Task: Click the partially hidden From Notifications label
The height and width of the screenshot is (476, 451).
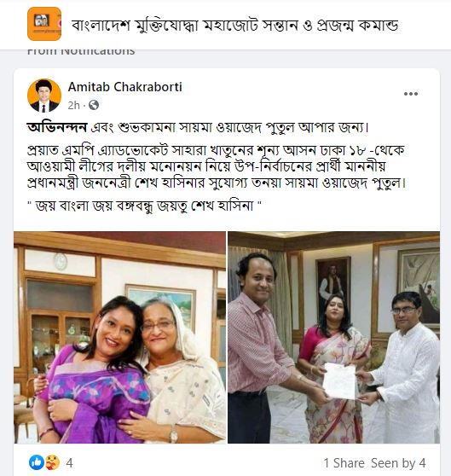Action: [x=81, y=52]
